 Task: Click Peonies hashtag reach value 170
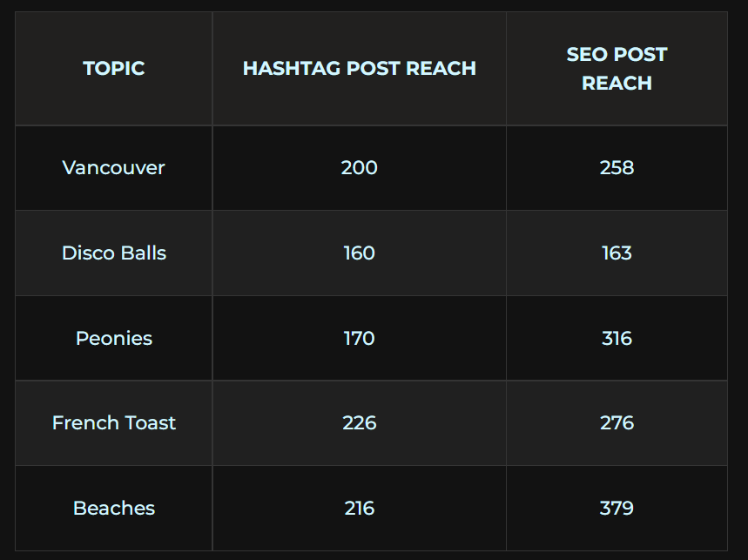tap(360, 338)
